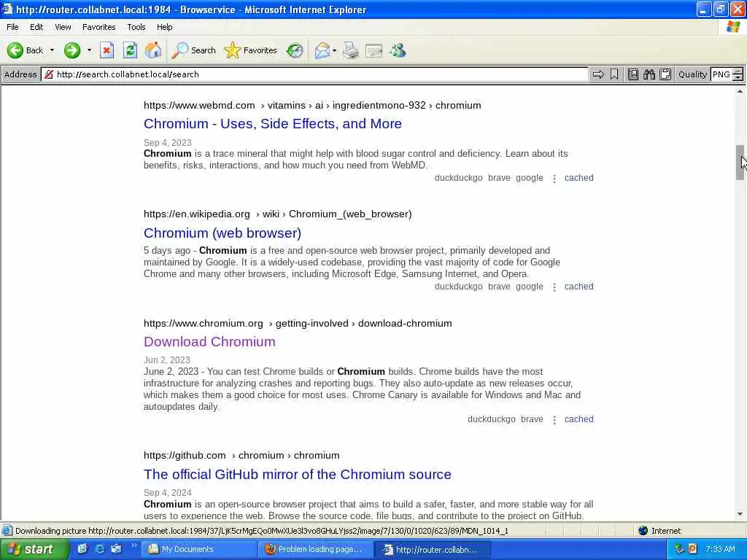Click the https://www.chromium.org URL text

[204, 323]
